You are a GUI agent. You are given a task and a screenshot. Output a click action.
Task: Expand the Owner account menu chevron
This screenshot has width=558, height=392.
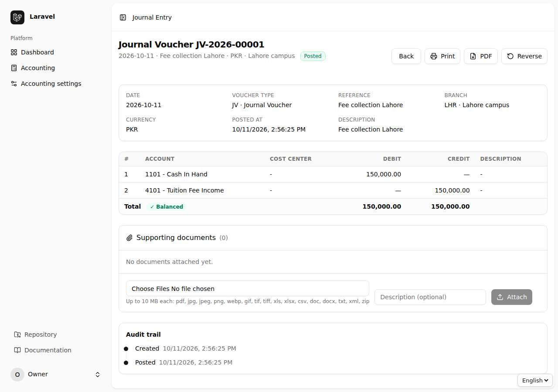coord(98,375)
